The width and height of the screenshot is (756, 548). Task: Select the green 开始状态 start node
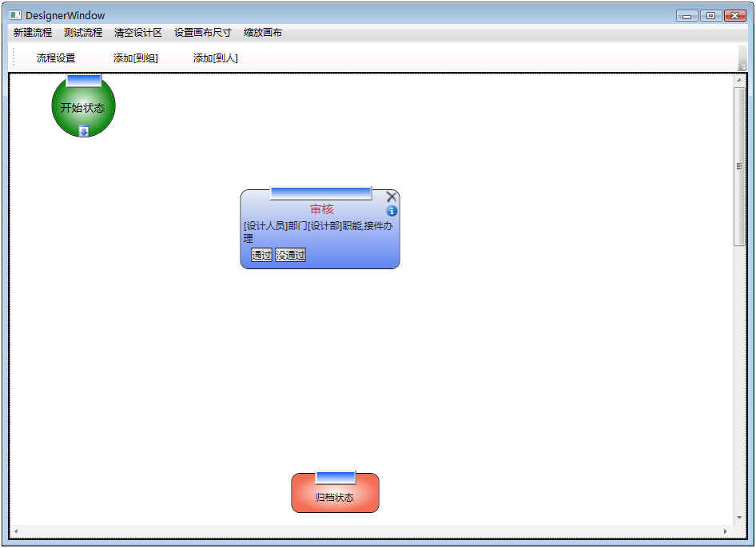[x=83, y=107]
